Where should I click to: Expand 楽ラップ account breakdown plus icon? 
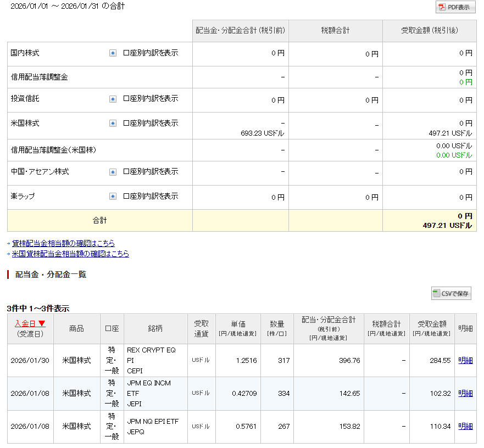(x=113, y=196)
